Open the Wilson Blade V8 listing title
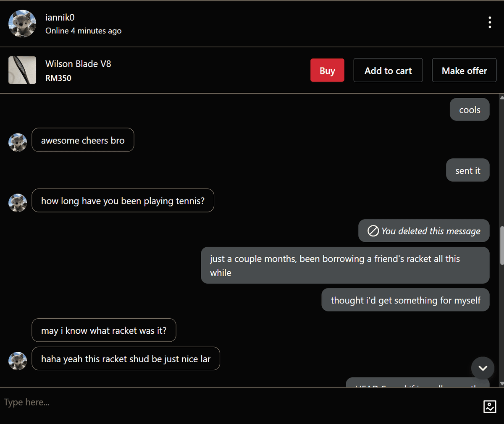 pos(78,63)
